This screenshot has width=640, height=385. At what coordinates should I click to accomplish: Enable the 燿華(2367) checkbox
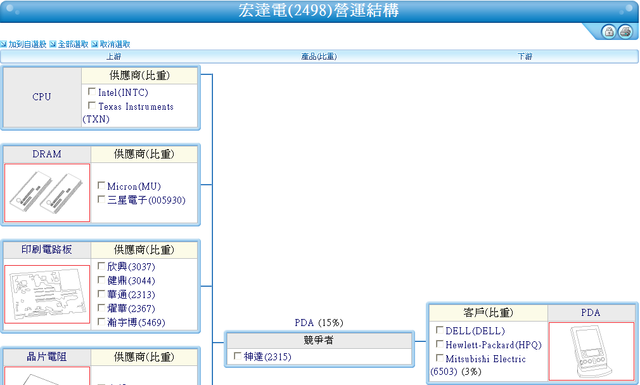point(101,307)
